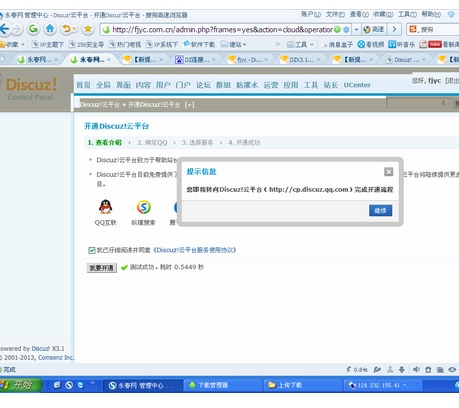Open the 看视频 toolbar shortcut
Screen dimensions: 459x408
371,44
